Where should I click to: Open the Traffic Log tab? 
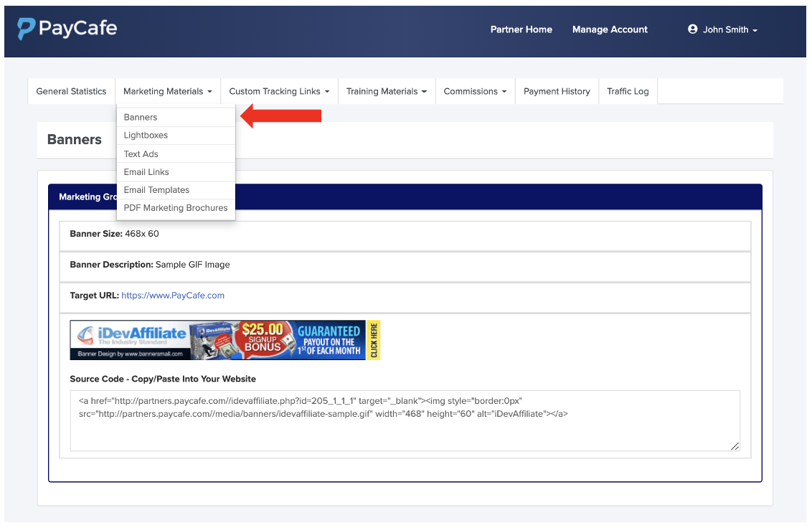click(x=628, y=91)
